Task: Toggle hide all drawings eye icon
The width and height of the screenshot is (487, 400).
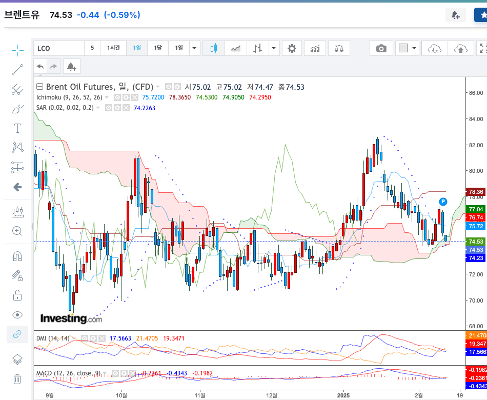Action: 17,315
